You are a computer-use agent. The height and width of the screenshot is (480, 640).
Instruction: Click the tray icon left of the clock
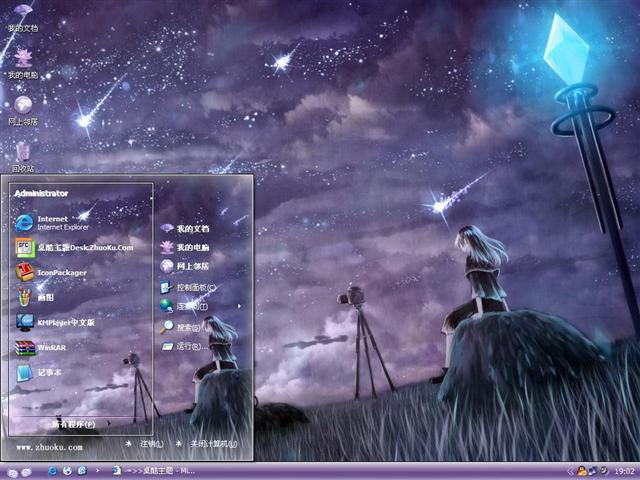(x=603, y=471)
